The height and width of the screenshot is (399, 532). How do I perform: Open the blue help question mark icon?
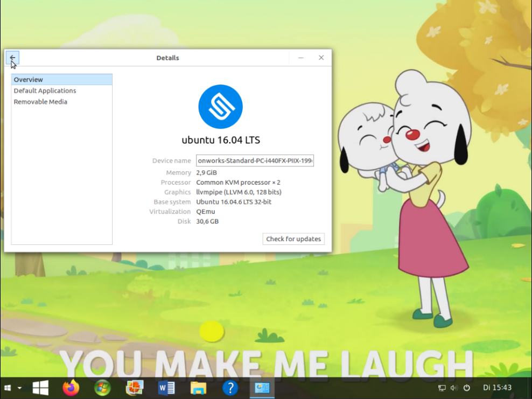(x=230, y=388)
